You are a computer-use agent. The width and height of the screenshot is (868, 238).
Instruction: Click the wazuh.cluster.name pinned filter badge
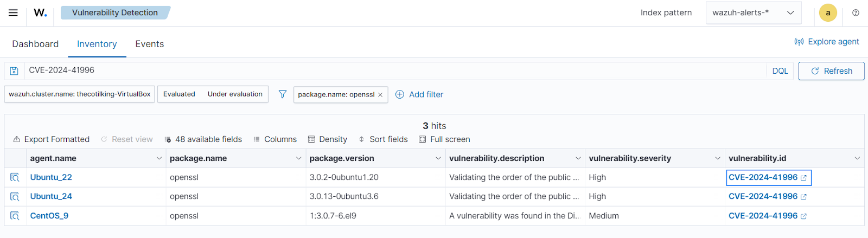click(x=80, y=94)
